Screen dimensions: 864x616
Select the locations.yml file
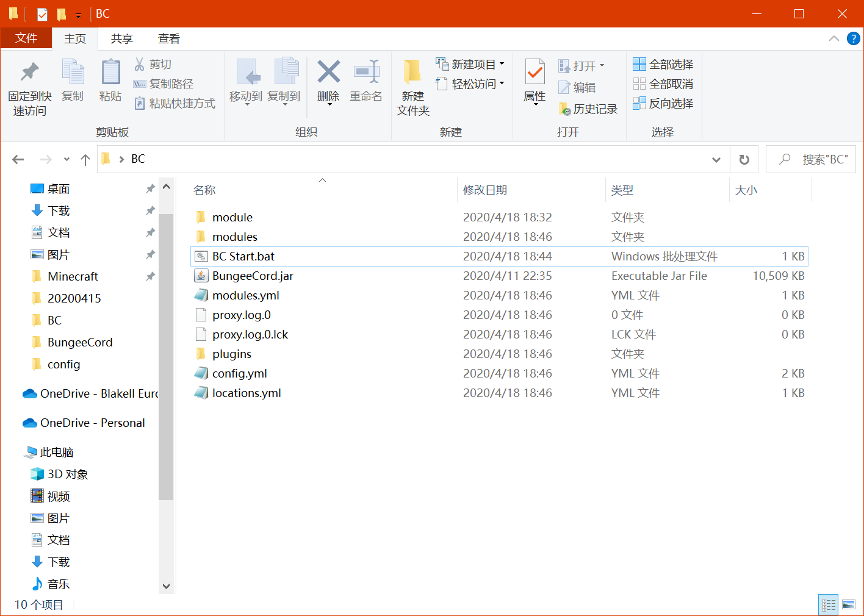tap(499, 393)
